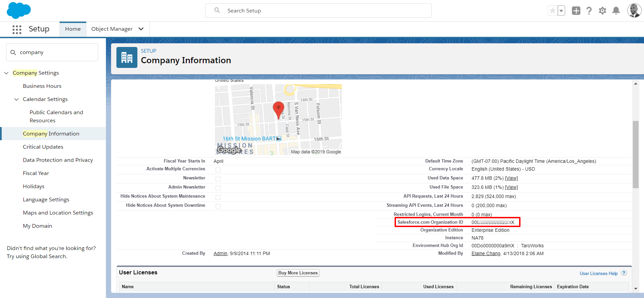Open My Domain setting
Viewport: 644px width, 298px height.
(x=38, y=226)
